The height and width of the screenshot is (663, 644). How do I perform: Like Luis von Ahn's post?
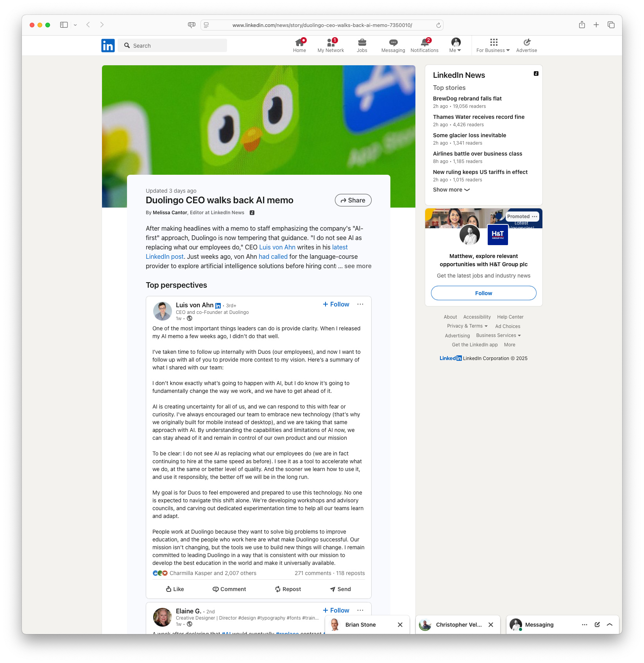(x=175, y=589)
